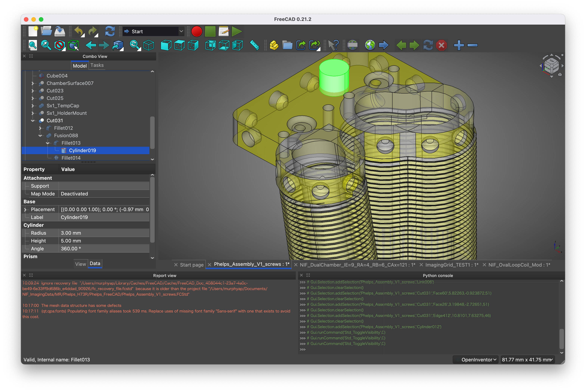Open the Start page document tab
The height and width of the screenshot is (392, 586).
192,265
